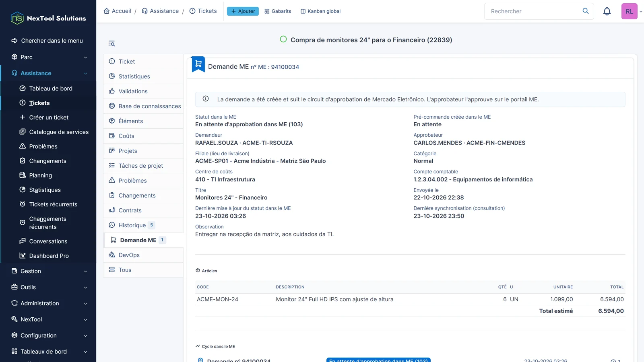Viewport: 644px width, 362px height.
Task: Open the RL user avatar menu
Action: [x=630, y=11]
